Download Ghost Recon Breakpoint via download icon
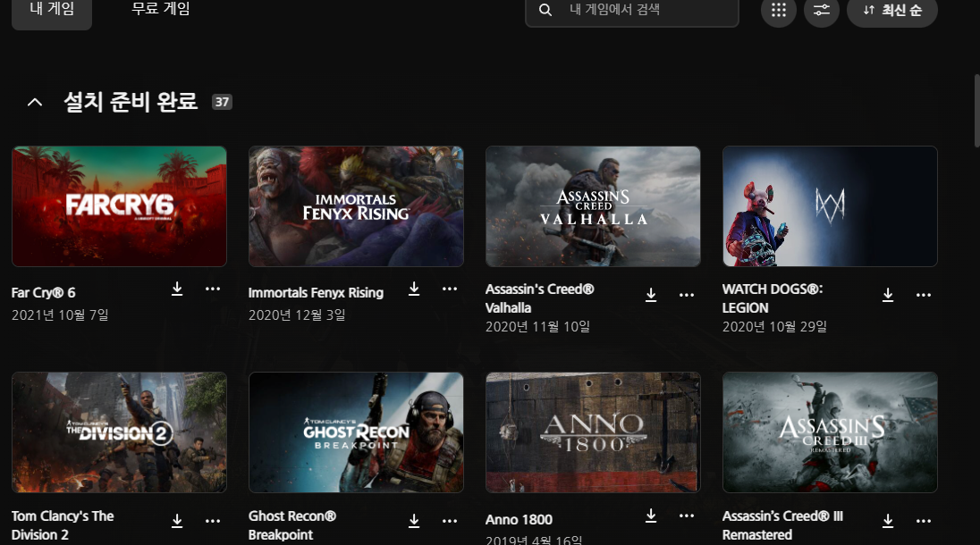Image resolution: width=980 pixels, height=545 pixels. point(414,521)
